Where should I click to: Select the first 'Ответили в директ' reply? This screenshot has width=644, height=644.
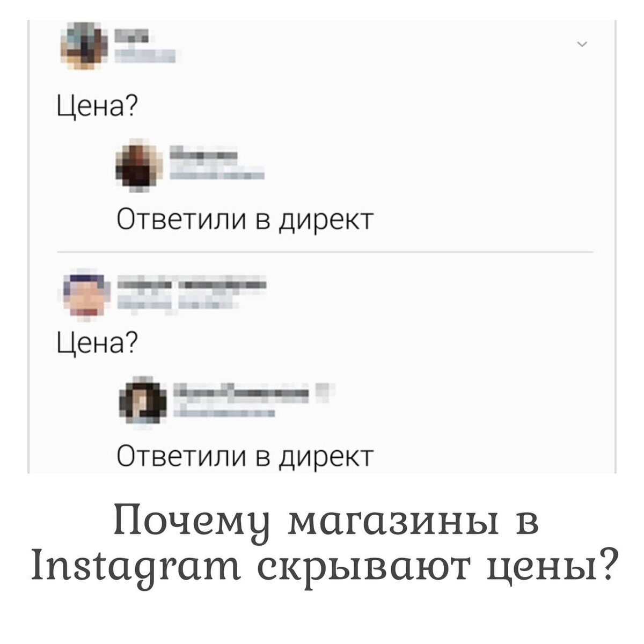click(x=244, y=219)
